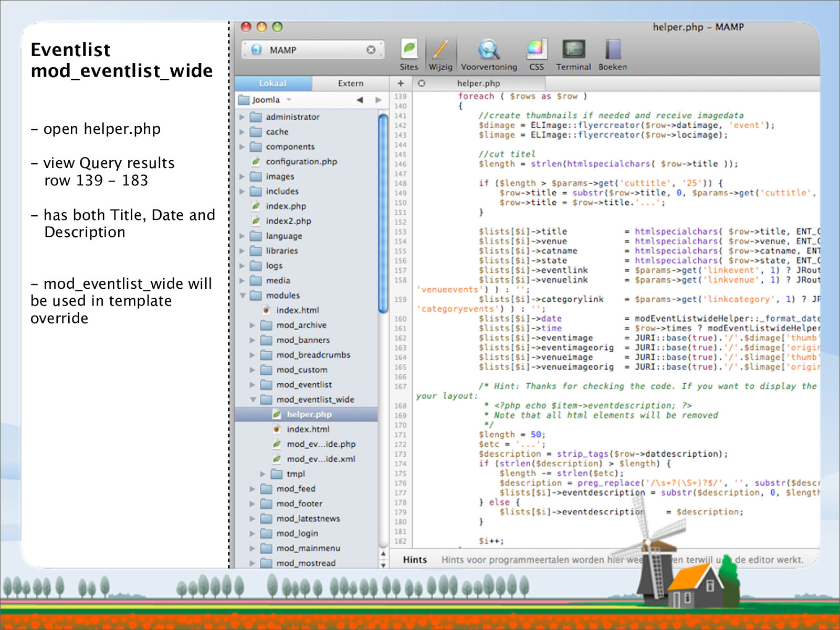This screenshot has width=840, height=630.
Task: Navigate forward in file browser
Action: [378, 100]
